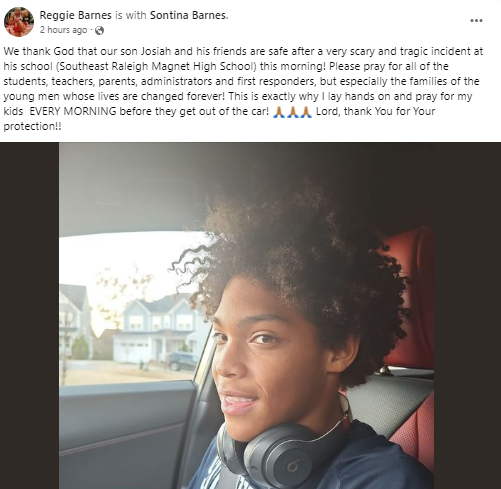Click 'Southeast Raleigh Magnet High School' text

pyautogui.click(x=156, y=66)
